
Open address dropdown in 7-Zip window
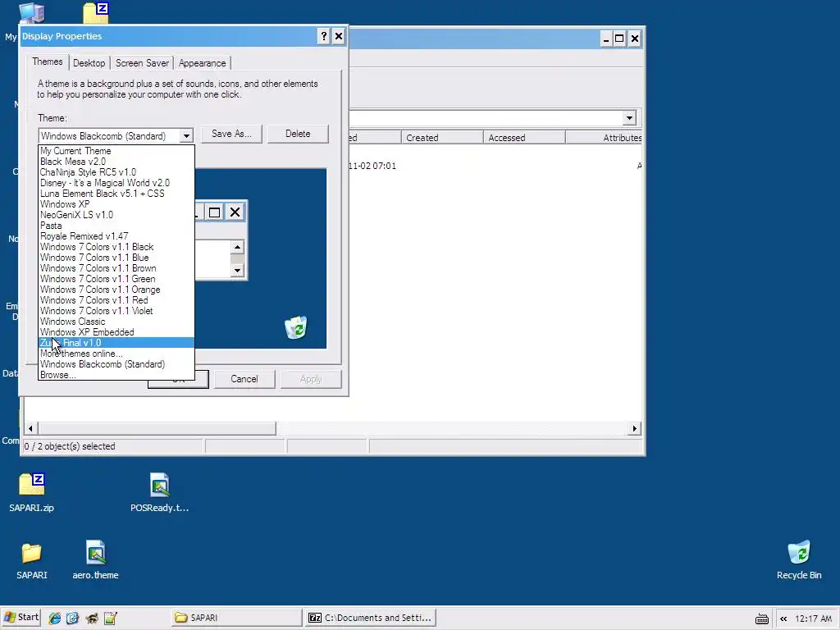point(629,118)
